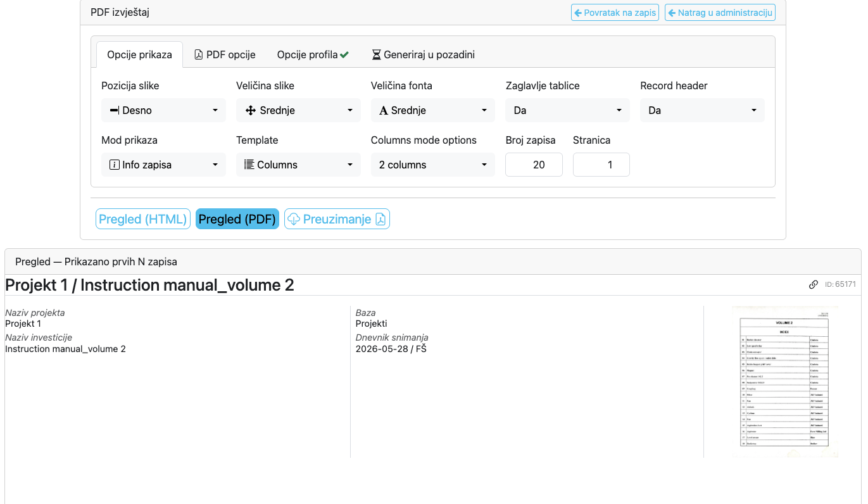Click the Baza value Projekti
The width and height of the screenshot is (868, 504).
point(371,324)
